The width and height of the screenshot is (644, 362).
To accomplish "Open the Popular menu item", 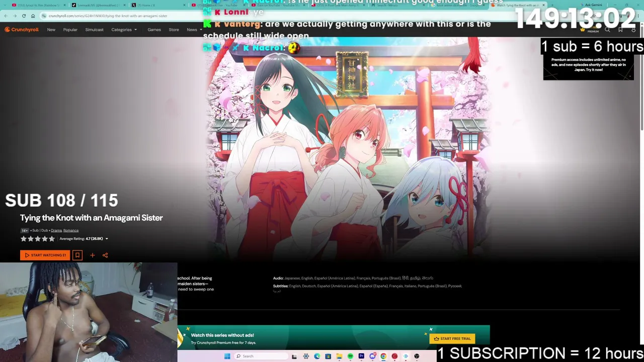I will point(70,30).
